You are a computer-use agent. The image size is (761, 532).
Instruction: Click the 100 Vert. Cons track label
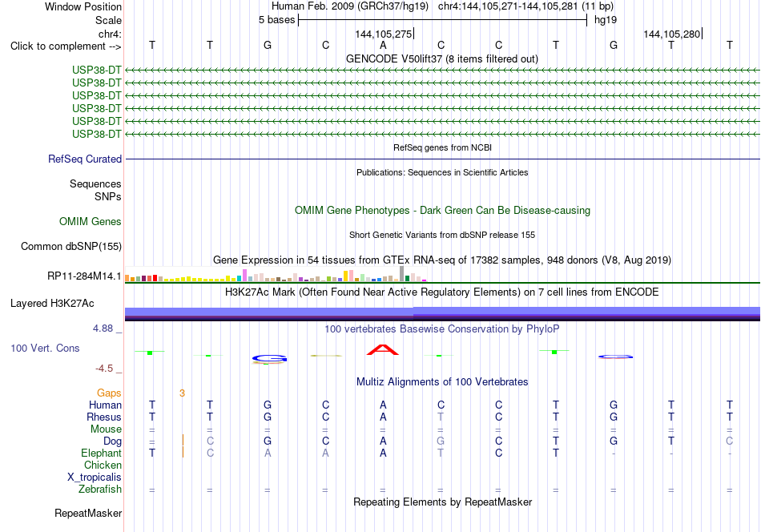click(45, 348)
